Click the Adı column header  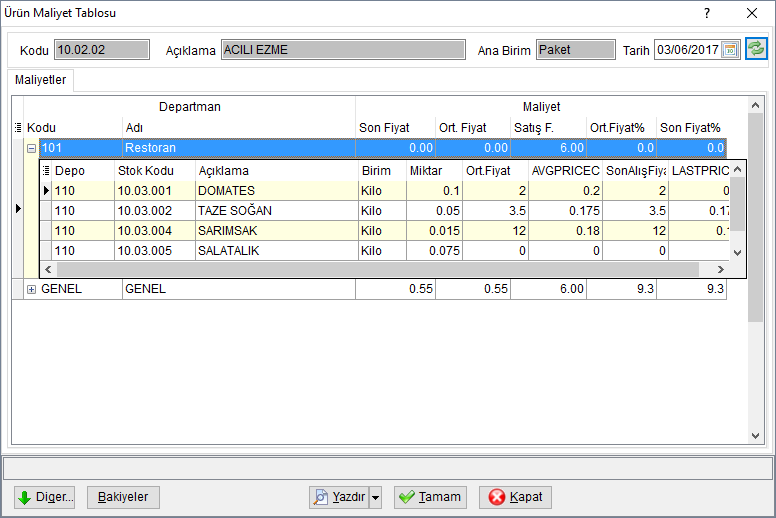239,128
